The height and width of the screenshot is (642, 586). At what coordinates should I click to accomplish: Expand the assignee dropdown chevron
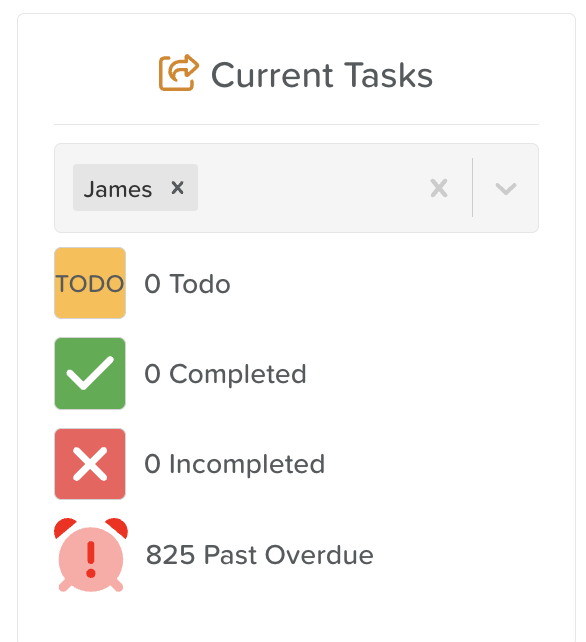(506, 188)
